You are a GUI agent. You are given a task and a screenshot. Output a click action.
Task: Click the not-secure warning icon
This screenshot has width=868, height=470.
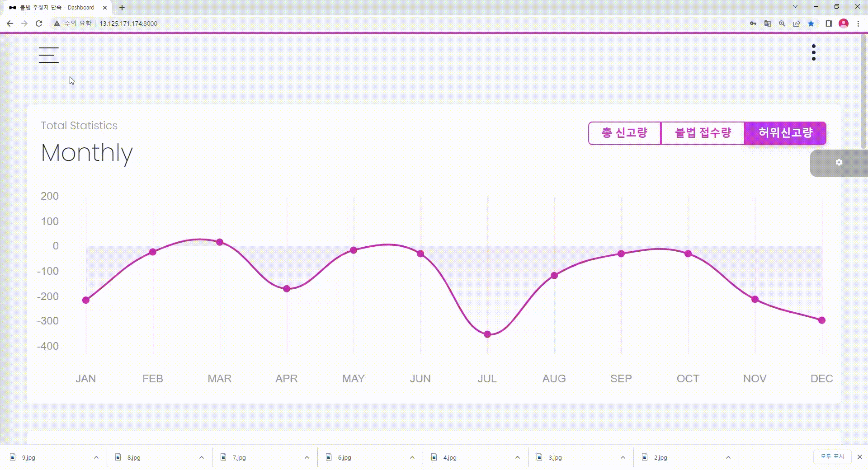point(57,23)
